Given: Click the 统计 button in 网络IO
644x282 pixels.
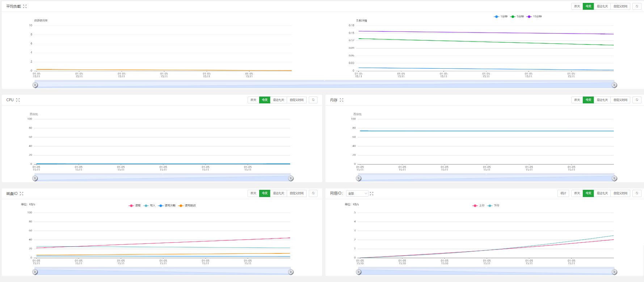Looking at the screenshot, I should point(563,193).
